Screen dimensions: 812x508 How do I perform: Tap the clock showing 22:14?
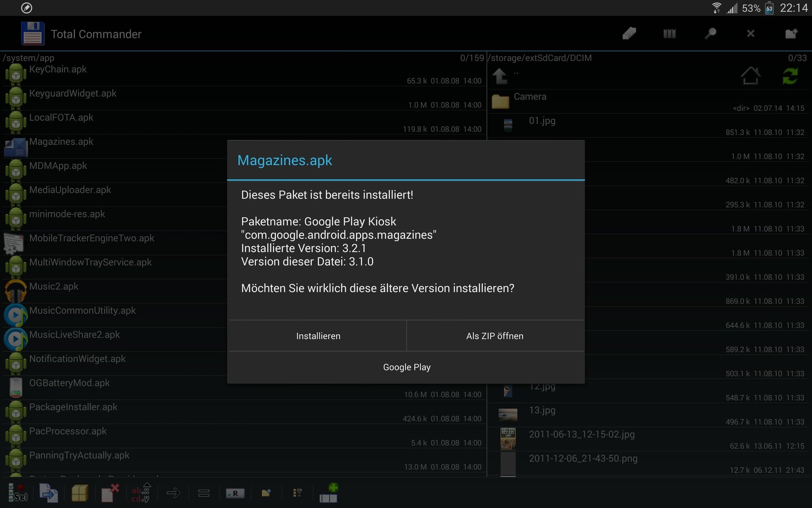794,8
